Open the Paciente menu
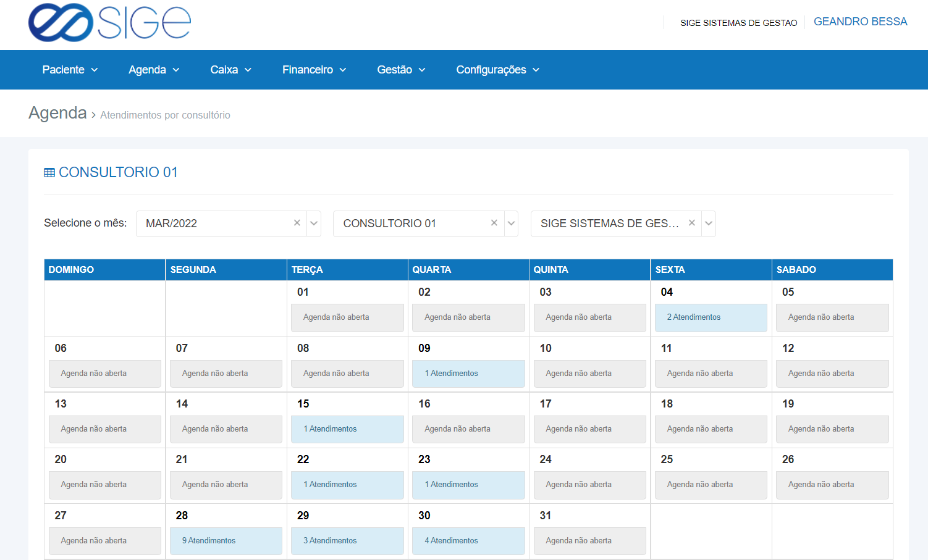The width and height of the screenshot is (928, 560). pos(70,70)
